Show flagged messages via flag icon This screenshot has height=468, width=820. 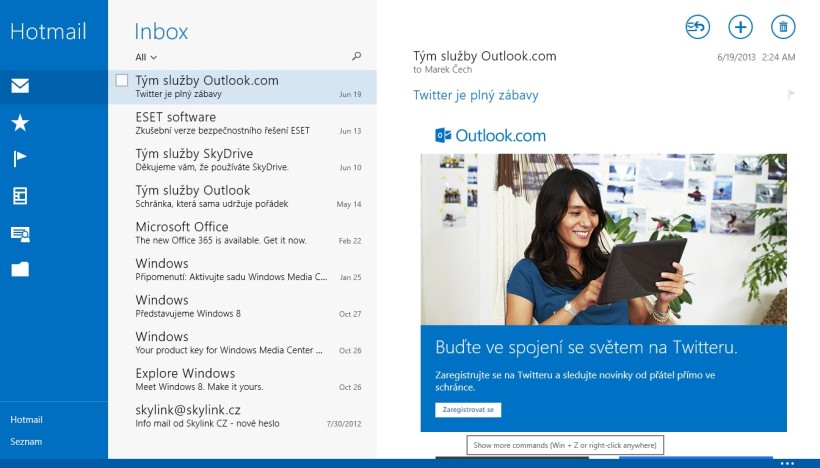click(x=20, y=158)
